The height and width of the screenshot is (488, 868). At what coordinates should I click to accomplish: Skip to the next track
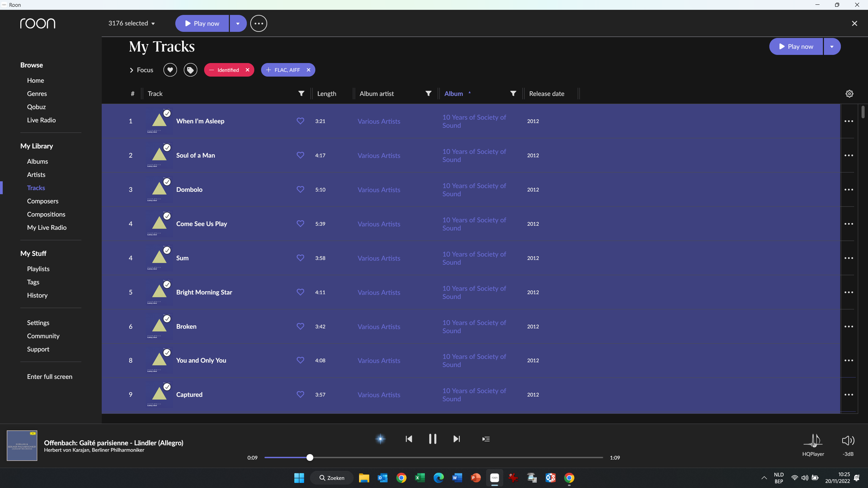[x=457, y=439]
